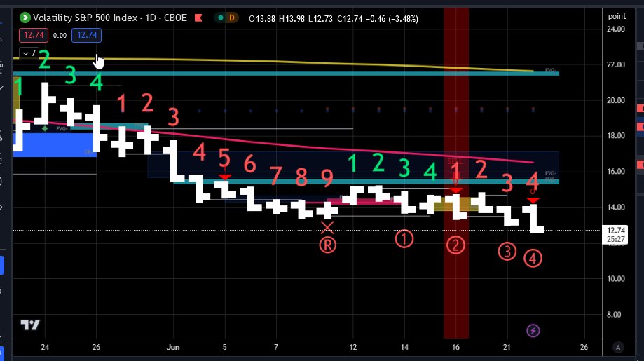Open the 'point' price scale unit label
Viewport: 644px width, 361px height.
point(617,16)
